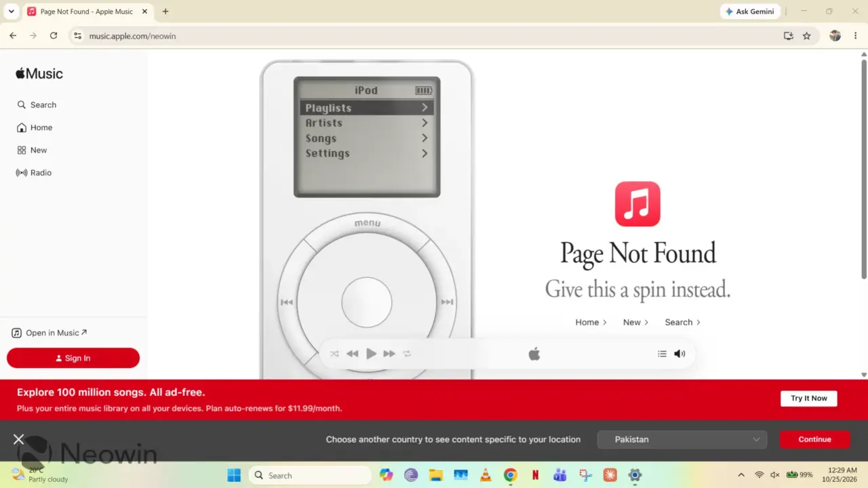Image resolution: width=868 pixels, height=488 pixels.
Task: Click the red Sign In button
Action: click(x=73, y=358)
